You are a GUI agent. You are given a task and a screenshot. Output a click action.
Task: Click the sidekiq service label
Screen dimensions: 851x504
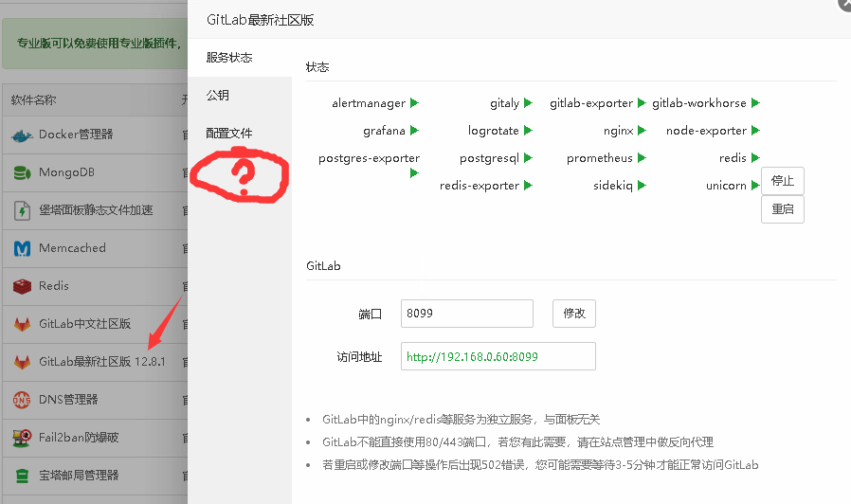(x=613, y=186)
